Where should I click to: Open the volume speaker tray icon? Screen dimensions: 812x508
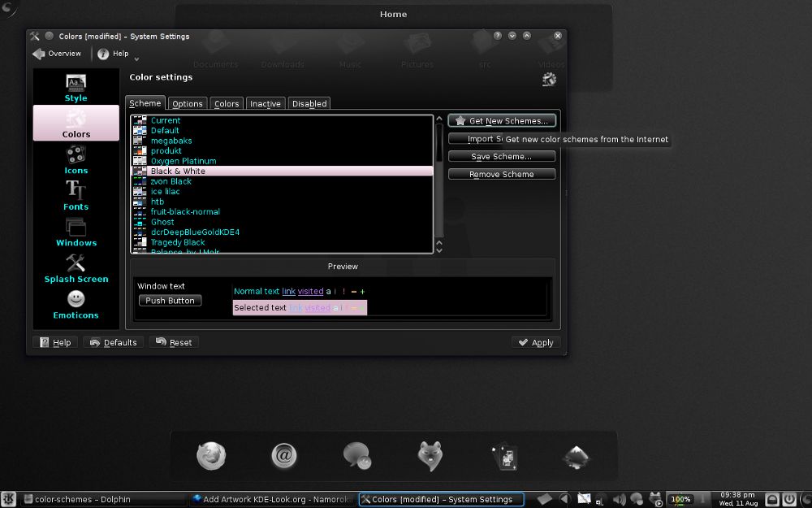pyautogui.click(x=620, y=499)
